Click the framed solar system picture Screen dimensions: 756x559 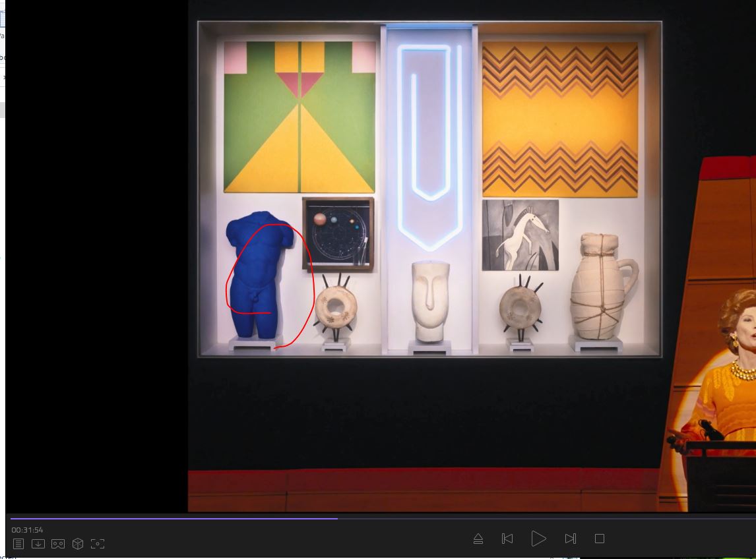338,234
